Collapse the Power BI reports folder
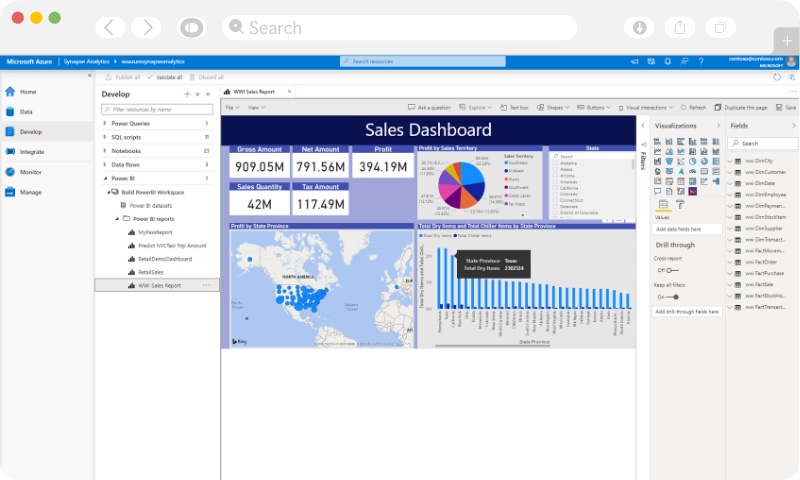Screen dimensions: 800x480 click(117, 219)
